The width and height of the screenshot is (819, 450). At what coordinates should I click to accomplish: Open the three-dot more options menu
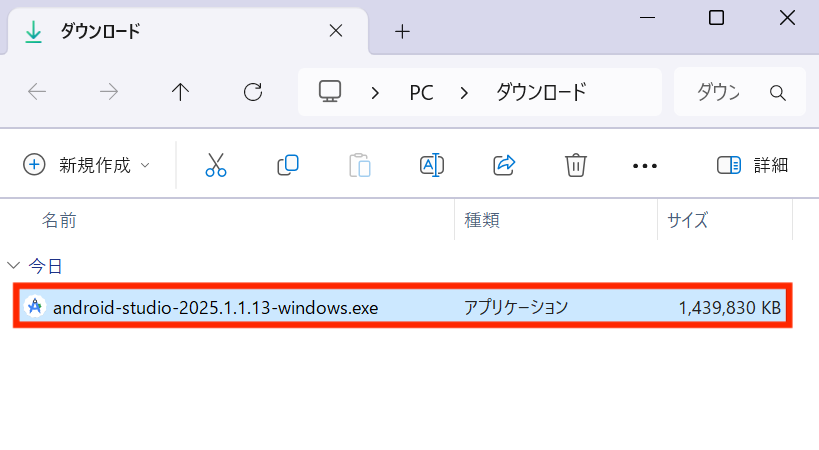(x=645, y=166)
